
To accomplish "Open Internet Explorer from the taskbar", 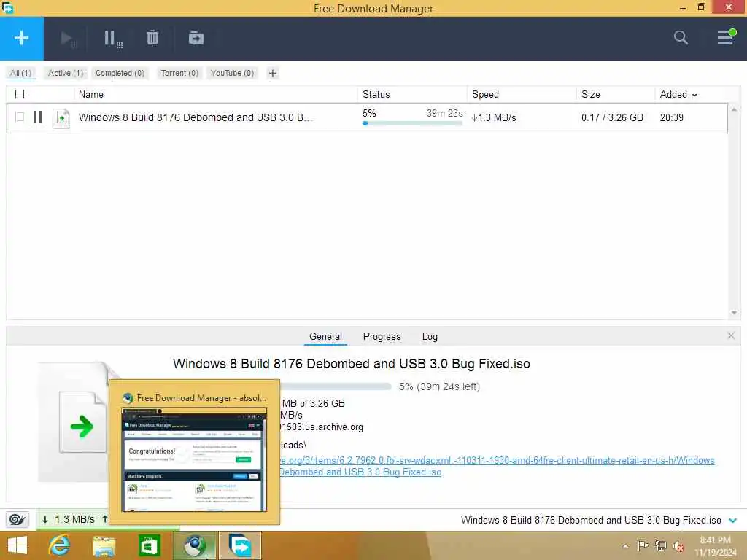I will click(60, 545).
